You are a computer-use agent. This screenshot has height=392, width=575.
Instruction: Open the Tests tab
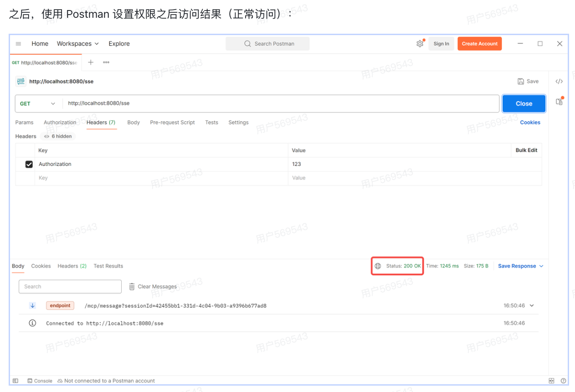click(211, 123)
